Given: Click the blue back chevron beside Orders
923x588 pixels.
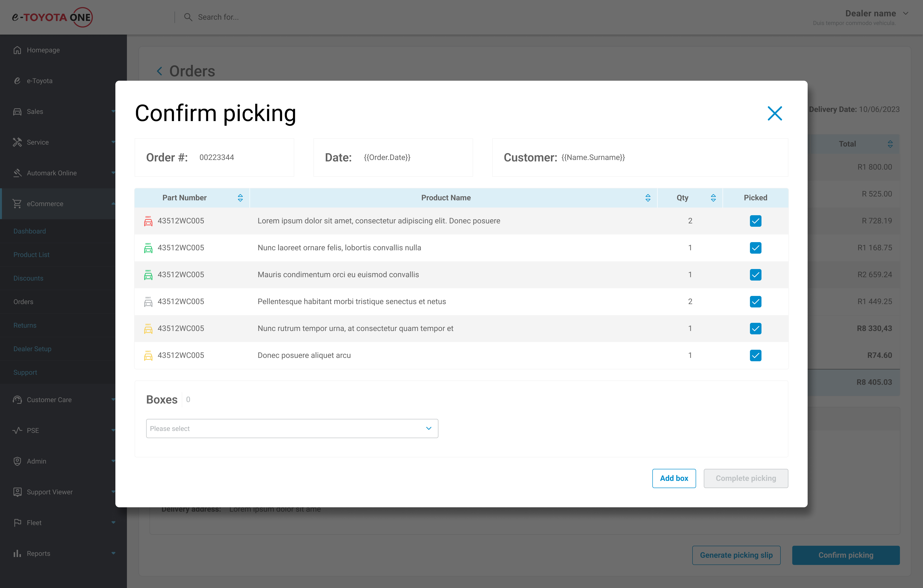Looking at the screenshot, I should (x=159, y=71).
